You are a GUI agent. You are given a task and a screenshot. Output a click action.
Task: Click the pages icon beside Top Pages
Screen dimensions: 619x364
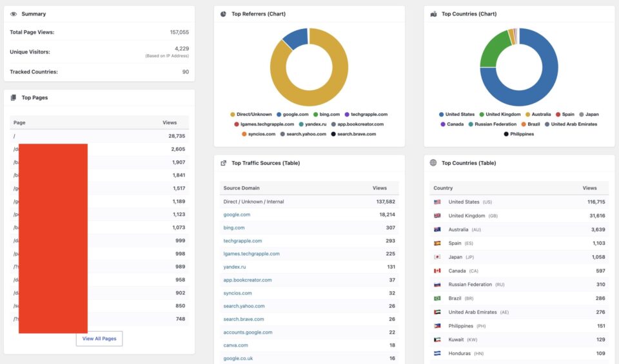(x=14, y=97)
